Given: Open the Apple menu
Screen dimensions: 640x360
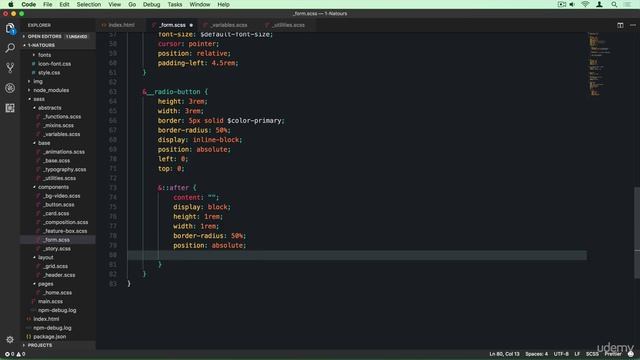Looking at the screenshot, I should [11, 4].
